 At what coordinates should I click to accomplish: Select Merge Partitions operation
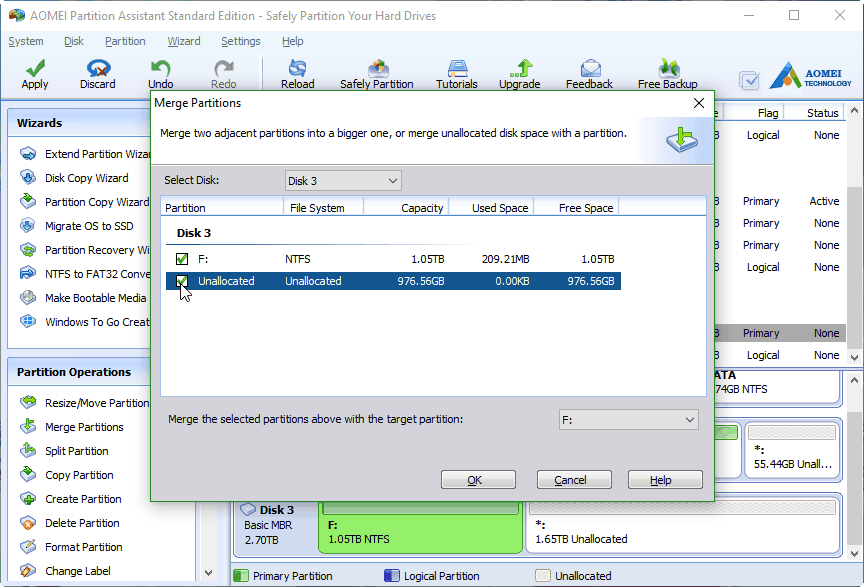72,427
